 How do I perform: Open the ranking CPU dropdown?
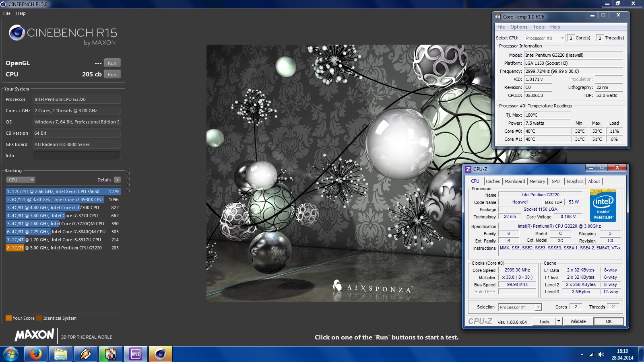coord(21,180)
